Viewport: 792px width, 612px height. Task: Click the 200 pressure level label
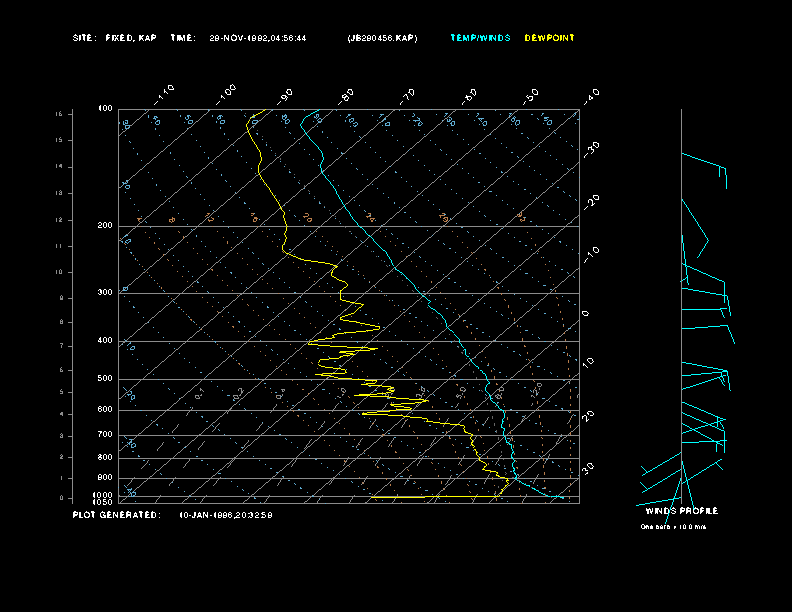click(105, 226)
